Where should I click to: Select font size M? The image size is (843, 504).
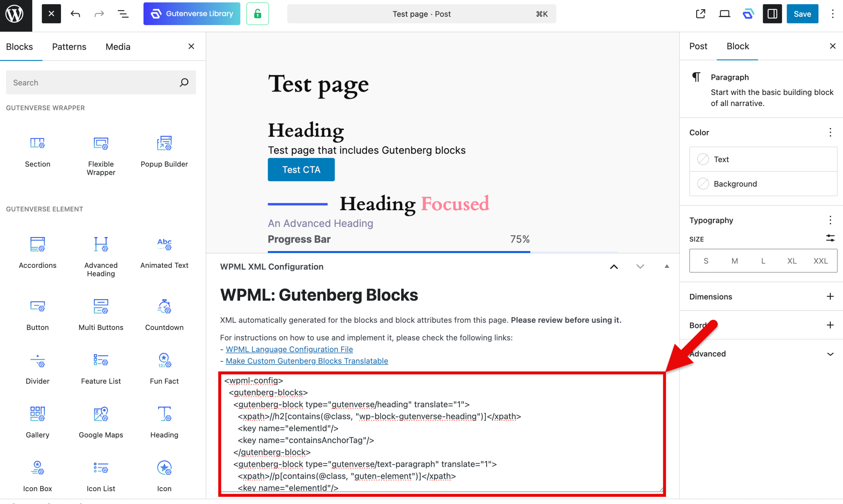735,261
